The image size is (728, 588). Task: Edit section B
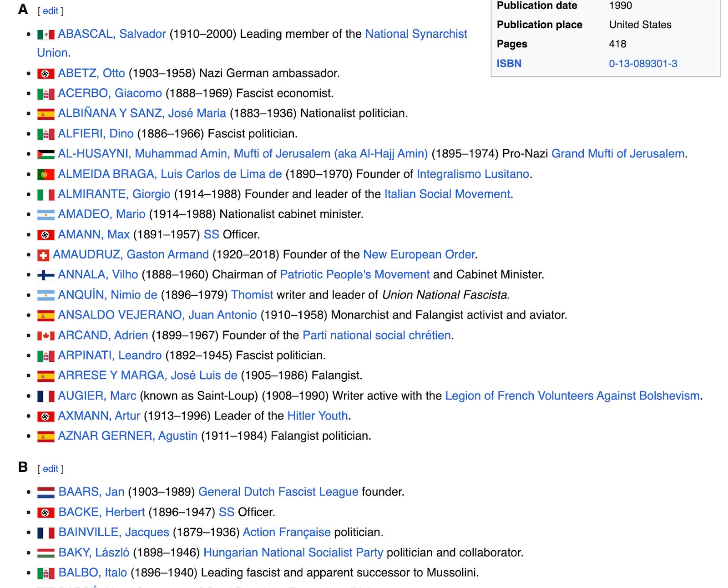click(x=51, y=469)
